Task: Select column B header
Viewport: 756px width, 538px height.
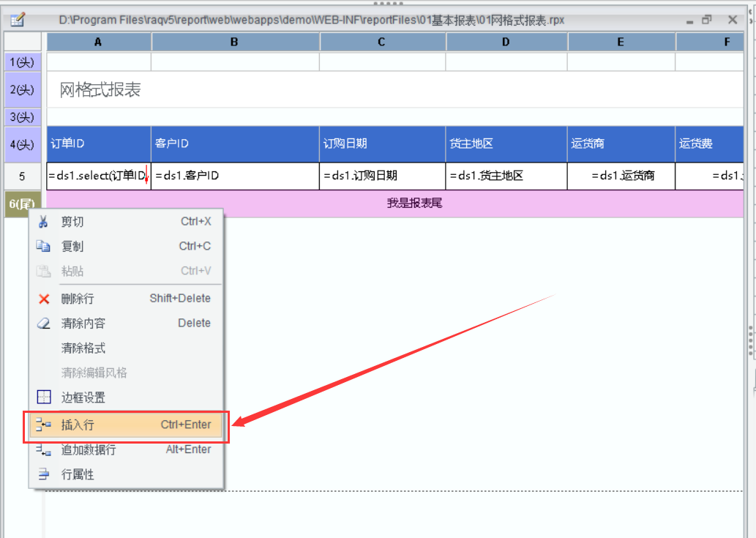Action: pyautogui.click(x=234, y=42)
